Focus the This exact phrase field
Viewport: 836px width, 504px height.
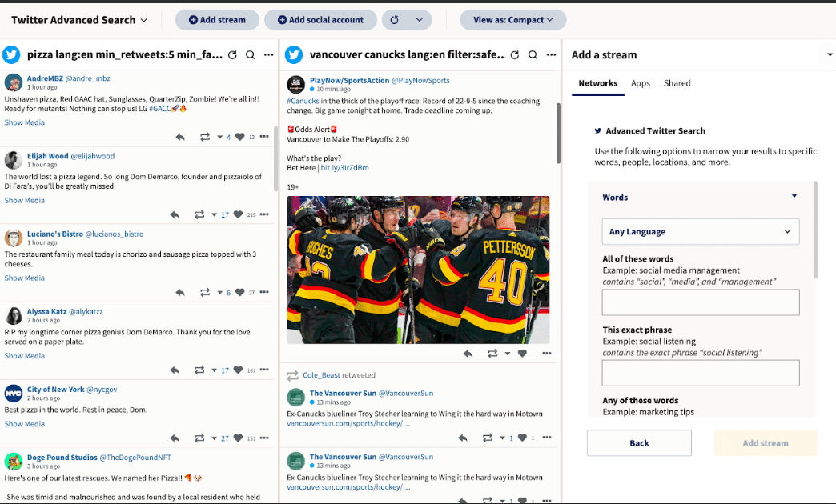click(701, 373)
